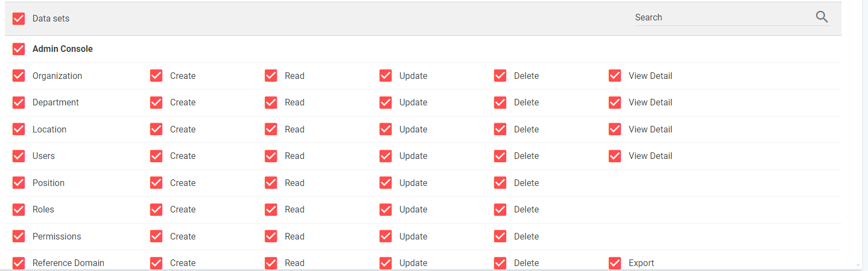Disable Read permission for Department

click(271, 103)
